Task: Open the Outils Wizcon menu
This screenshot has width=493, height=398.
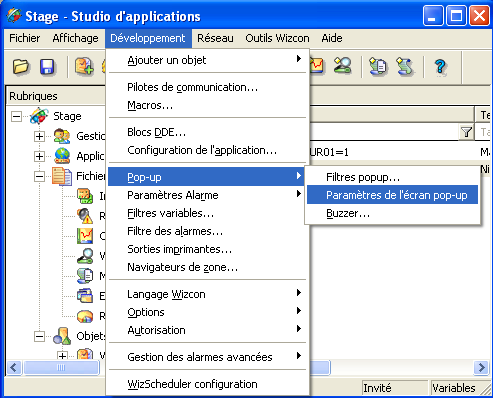Action: click(x=277, y=38)
